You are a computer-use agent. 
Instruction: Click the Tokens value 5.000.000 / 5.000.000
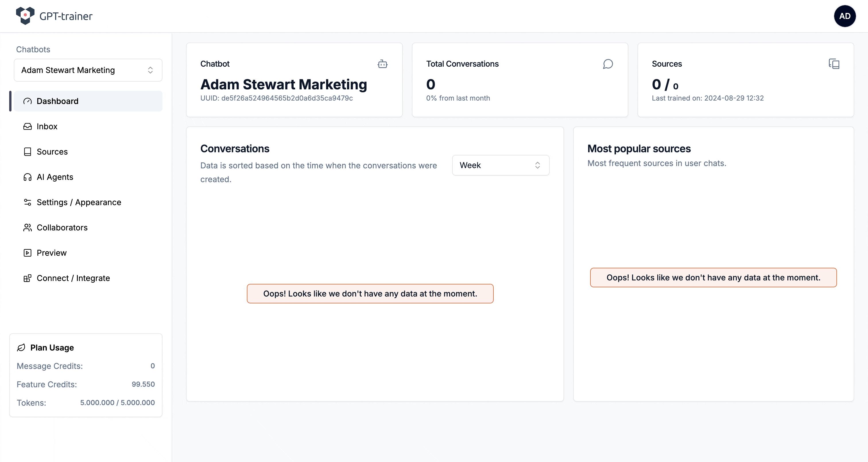117,403
